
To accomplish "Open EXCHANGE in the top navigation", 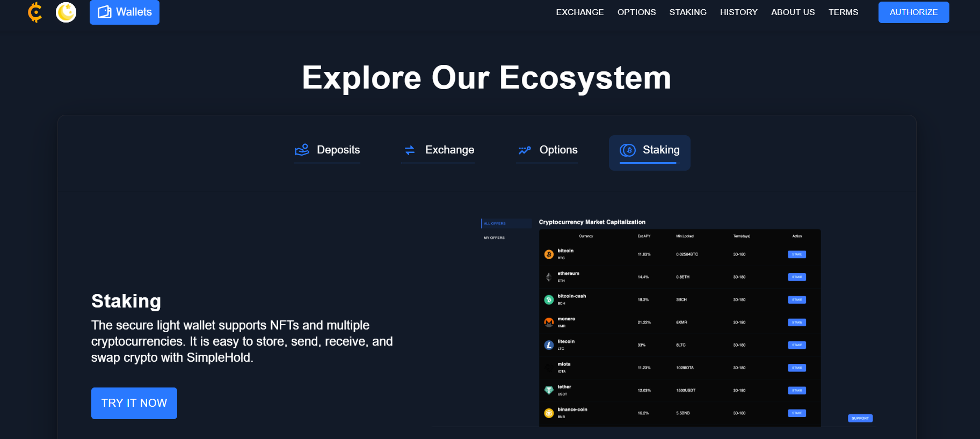I will click(579, 12).
